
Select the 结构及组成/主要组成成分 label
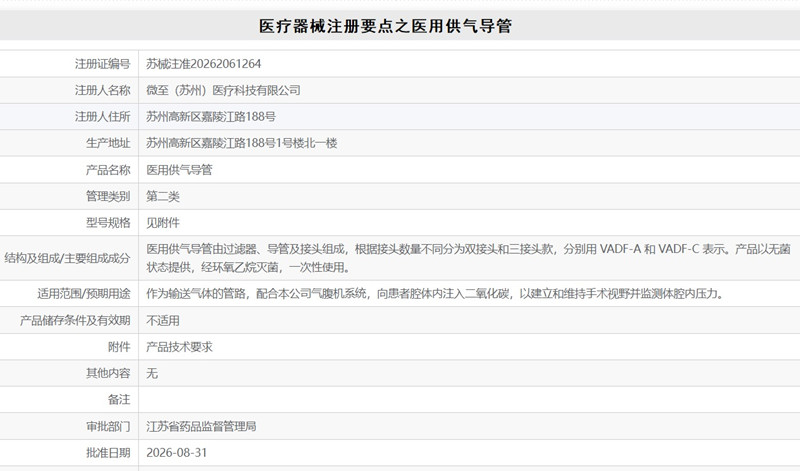[x=67, y=258]
